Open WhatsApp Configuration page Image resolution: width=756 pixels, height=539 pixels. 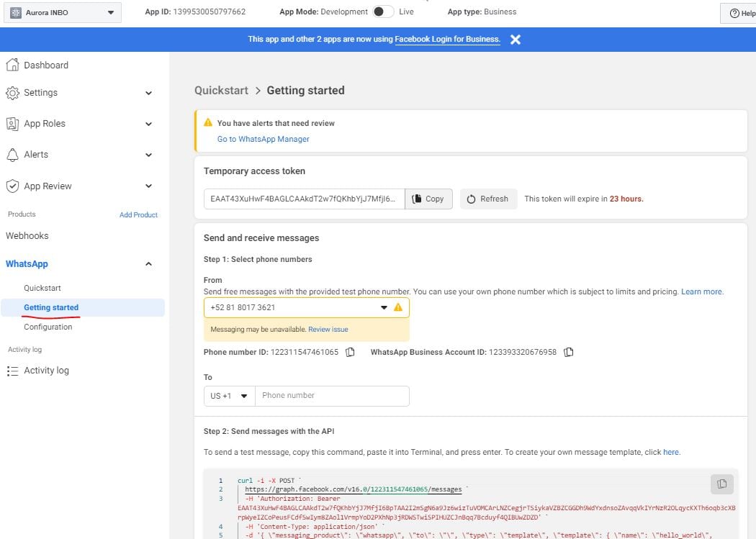48,327
